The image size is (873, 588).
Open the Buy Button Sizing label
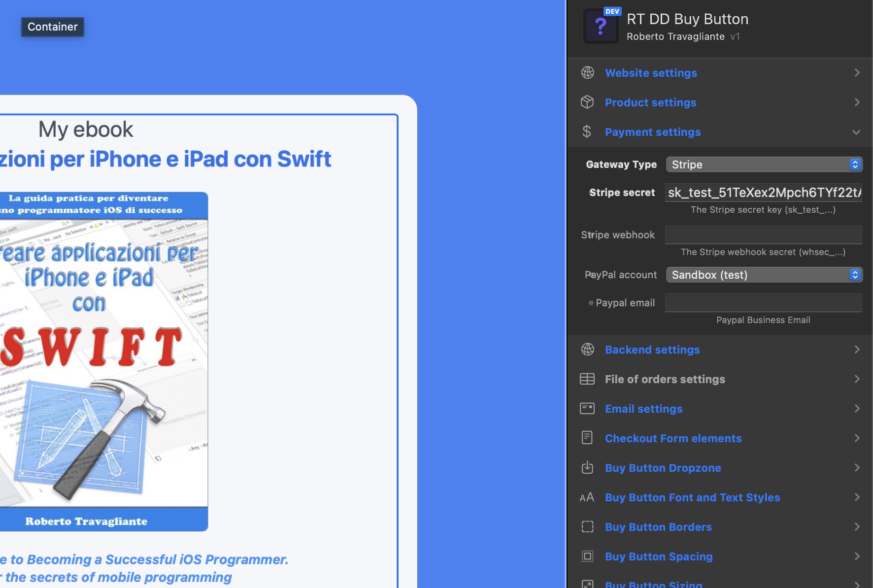(x=653, y=584)
